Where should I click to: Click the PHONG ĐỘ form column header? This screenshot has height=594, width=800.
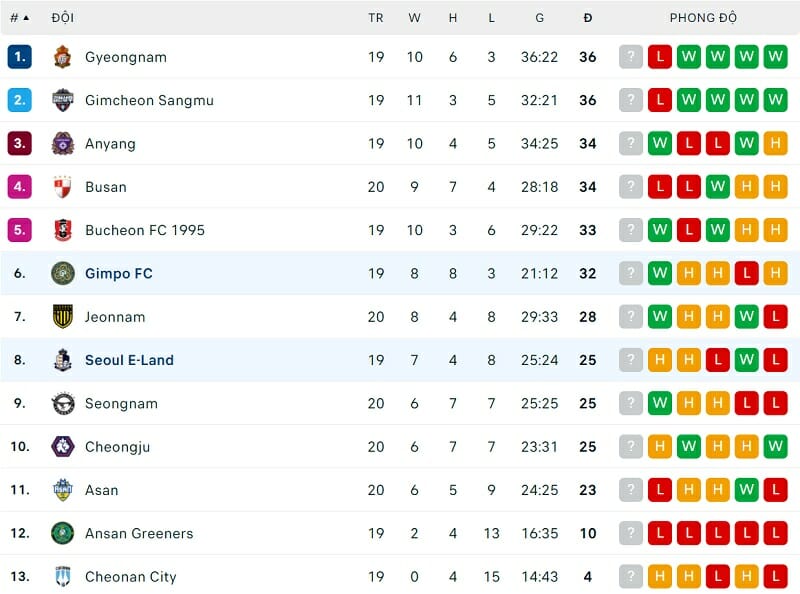pos(703,17)
